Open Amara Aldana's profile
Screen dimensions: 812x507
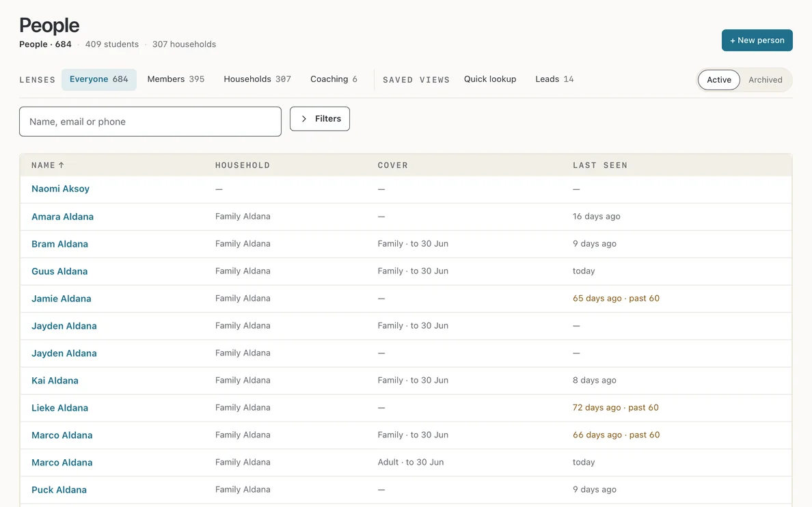click(x=63, y=217)
